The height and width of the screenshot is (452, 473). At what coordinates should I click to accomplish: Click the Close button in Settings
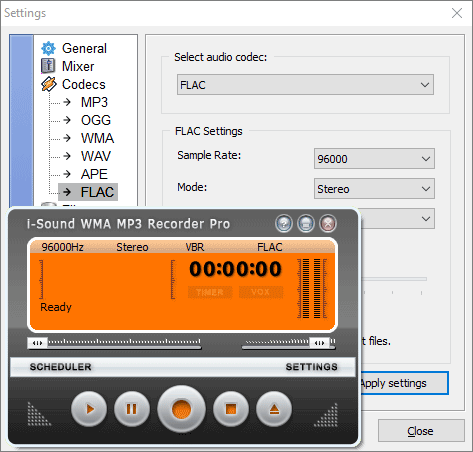click(421, 431)
